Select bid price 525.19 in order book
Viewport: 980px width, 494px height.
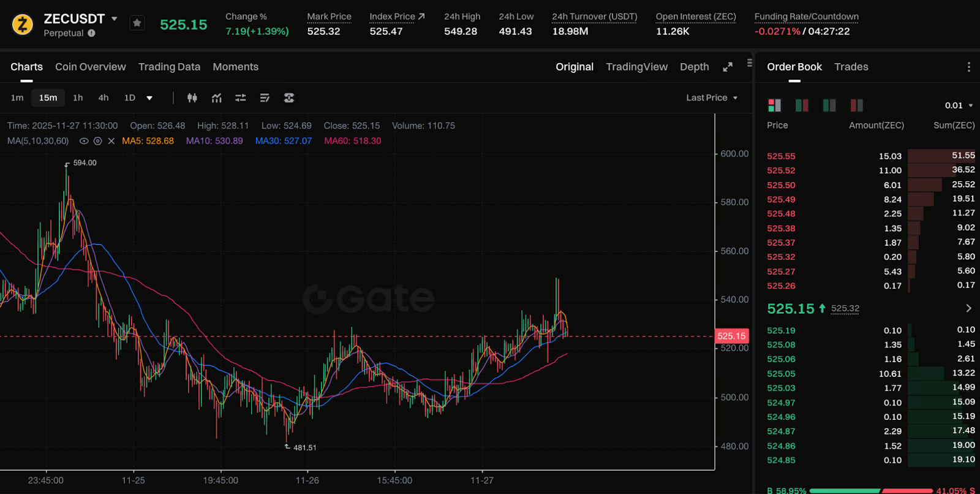781,330
